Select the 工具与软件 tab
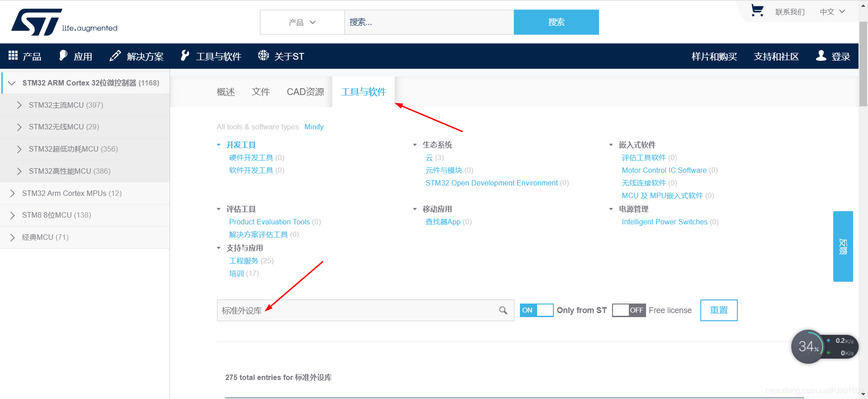 coord(363,92)
